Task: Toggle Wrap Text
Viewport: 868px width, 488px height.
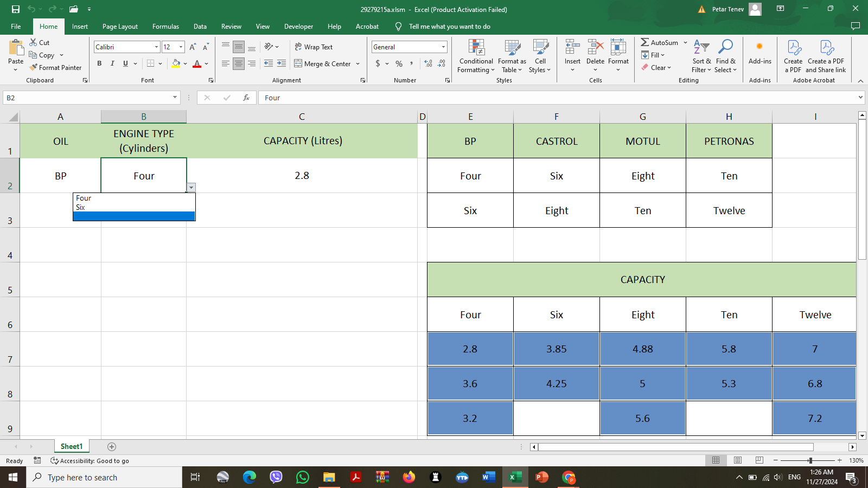Action: pyautogui.click(x=314, y=47)
